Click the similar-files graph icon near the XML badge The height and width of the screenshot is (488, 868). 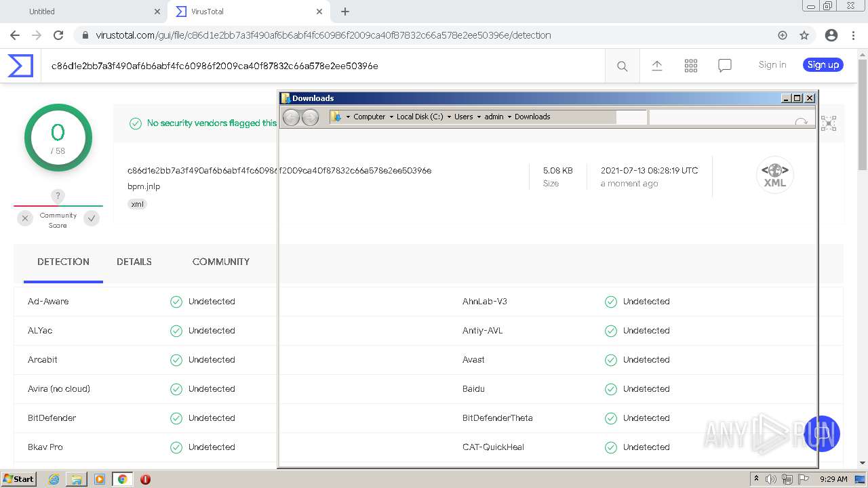click(x=829, y=123)
